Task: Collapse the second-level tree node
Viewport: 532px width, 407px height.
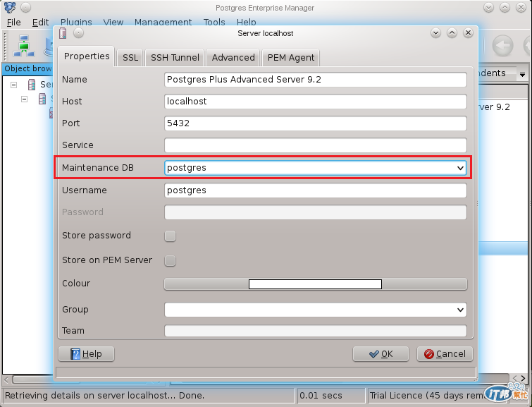Action: click(x=24, y=99)
